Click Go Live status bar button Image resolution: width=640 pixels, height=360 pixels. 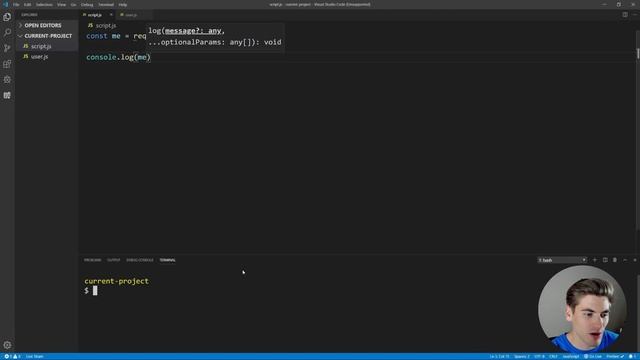click(593, 356)
